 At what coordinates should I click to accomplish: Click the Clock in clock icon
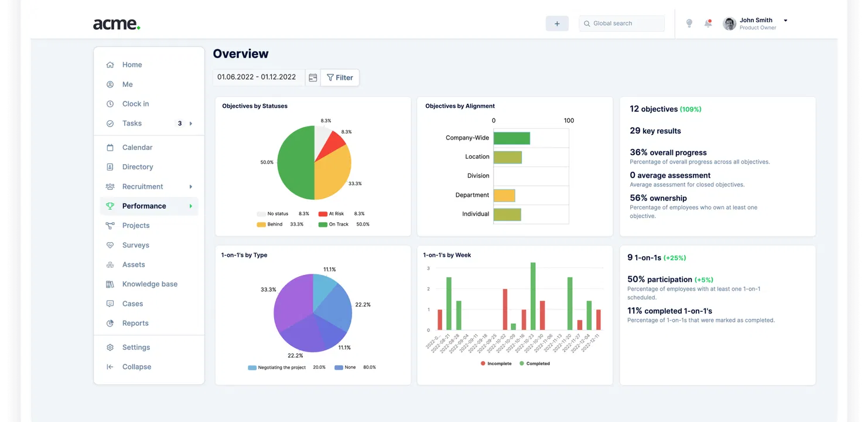[x=110, y=104]
